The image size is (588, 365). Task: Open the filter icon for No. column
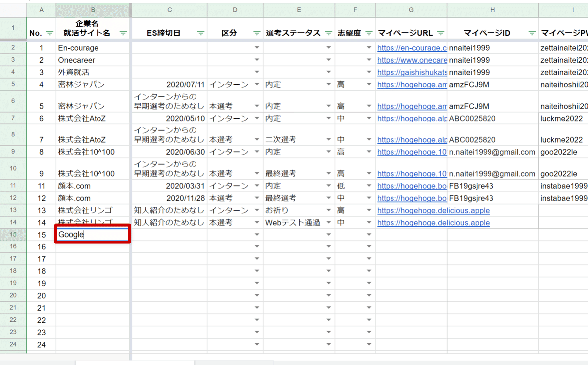[50, 33]
